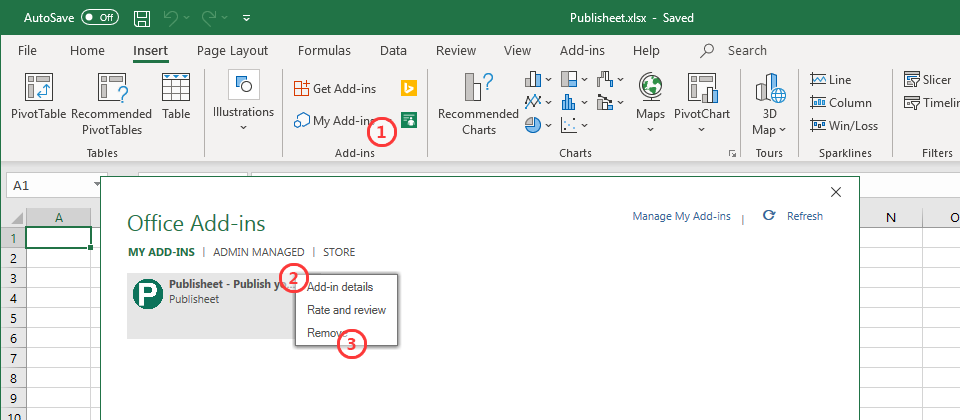Choose the waterfall chart icon

[x=605, y=79]
